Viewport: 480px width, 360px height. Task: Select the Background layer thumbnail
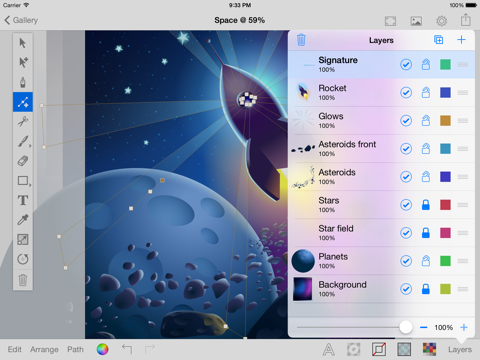pyautogui.click(x=303, y=289)
